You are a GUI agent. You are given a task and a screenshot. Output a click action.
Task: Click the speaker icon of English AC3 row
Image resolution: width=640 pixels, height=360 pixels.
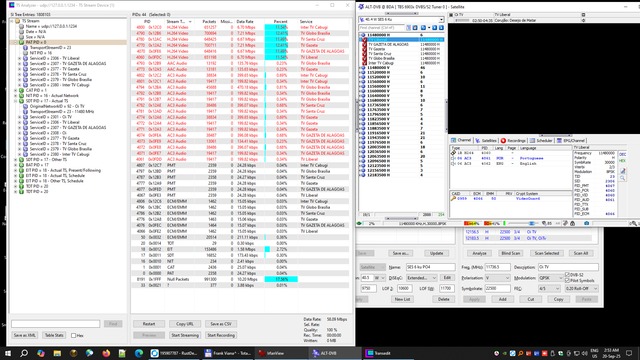click(453, 164)
